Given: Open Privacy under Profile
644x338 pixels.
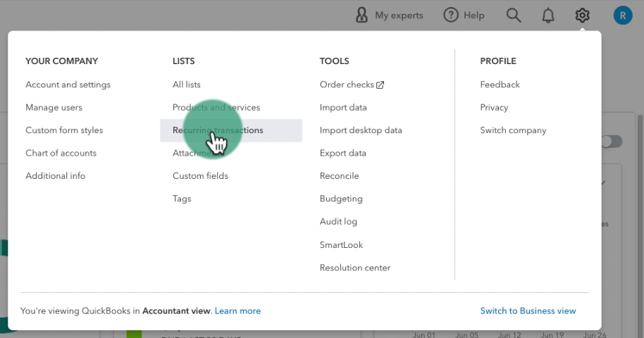Looking at the screenshot, I should coord(494,108).
